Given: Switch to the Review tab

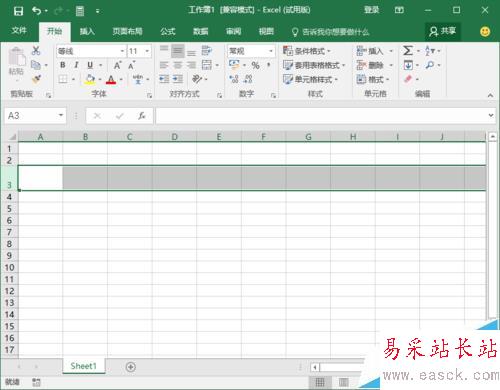Looking at the screenshot, I should point(233,31).
